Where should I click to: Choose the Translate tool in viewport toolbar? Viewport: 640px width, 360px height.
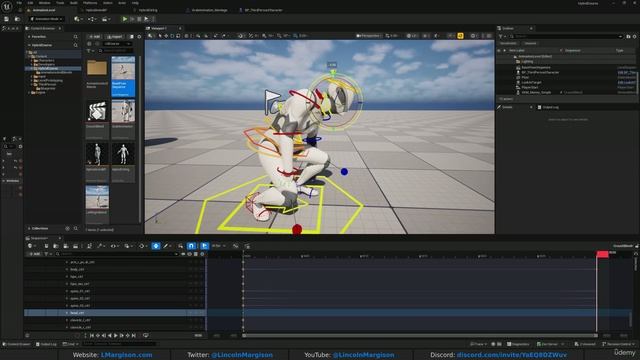[166, 36]
